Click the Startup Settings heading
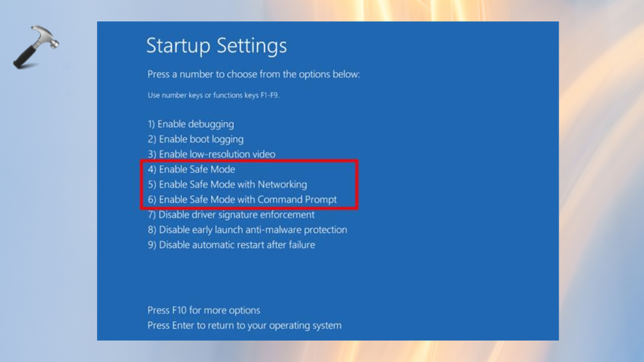644x362 pixels. click(216, 46)
